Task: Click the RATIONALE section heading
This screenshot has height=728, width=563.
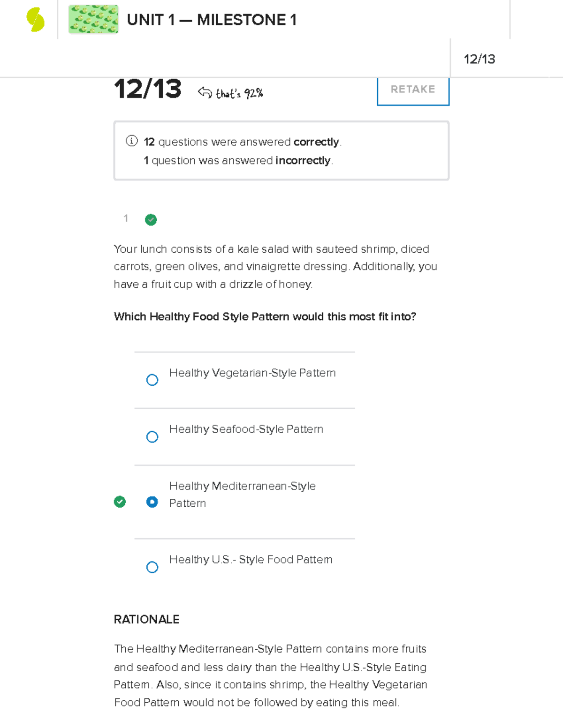Action: [146, 619]
